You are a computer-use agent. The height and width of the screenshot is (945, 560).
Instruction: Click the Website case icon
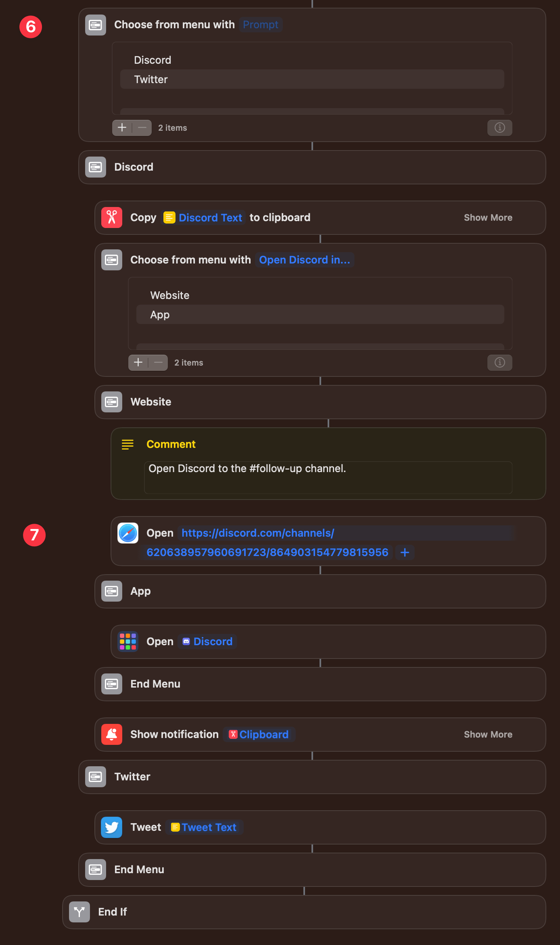(x=112, y=402)
